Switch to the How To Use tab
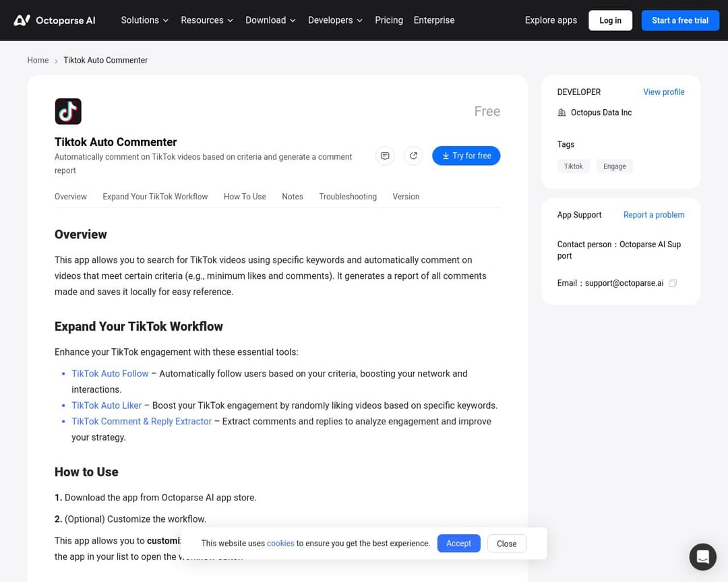This screenshot has height=582, width=728. (245, 197)
